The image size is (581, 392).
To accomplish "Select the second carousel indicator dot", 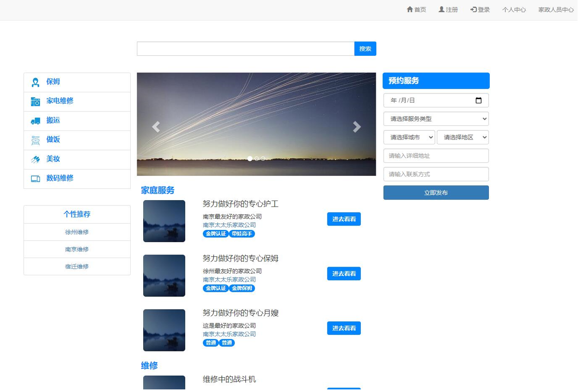I will pyautogui.click(x=258, y=159).
